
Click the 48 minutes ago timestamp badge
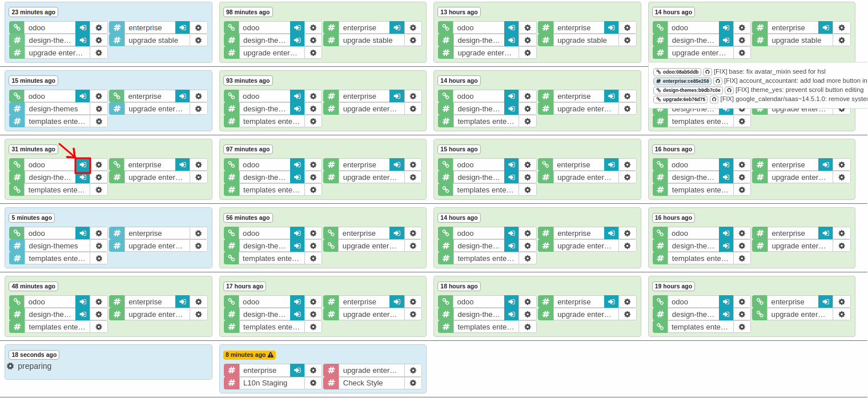[33, 287]
